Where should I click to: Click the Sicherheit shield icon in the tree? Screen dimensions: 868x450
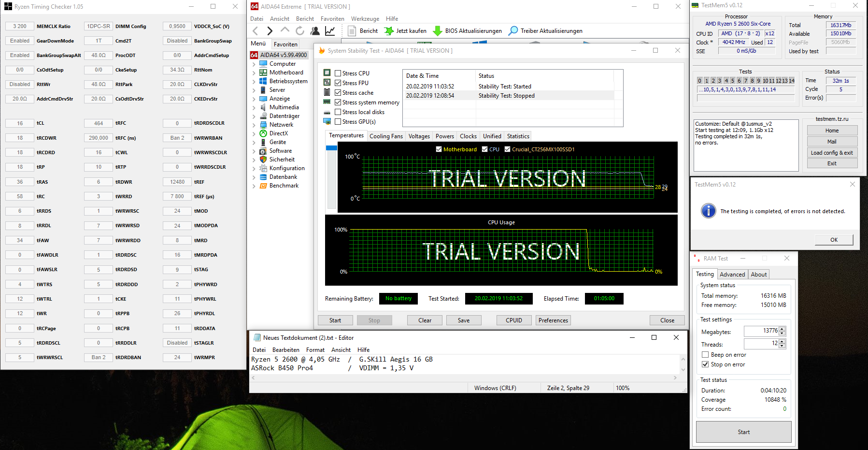coord(263,160)
